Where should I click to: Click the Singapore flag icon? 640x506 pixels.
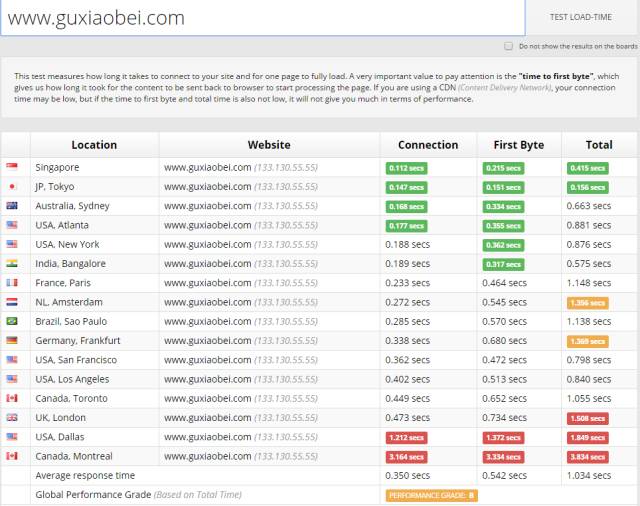(x=12, y=166)
